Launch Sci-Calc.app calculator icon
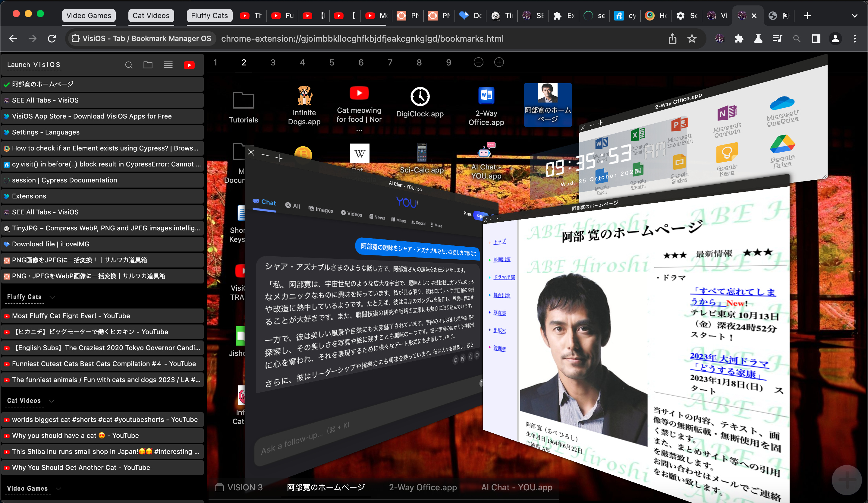The height and width of the screenshot is (503, 868). coord(422,159)
